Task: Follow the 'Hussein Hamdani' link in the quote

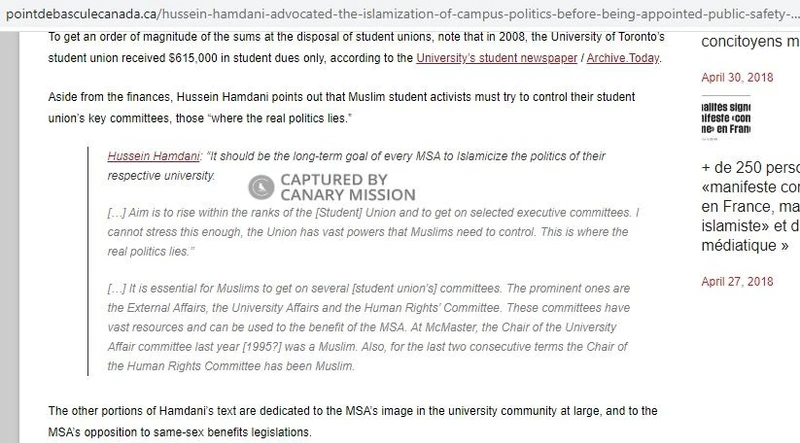Action: (x=145, y=160)
